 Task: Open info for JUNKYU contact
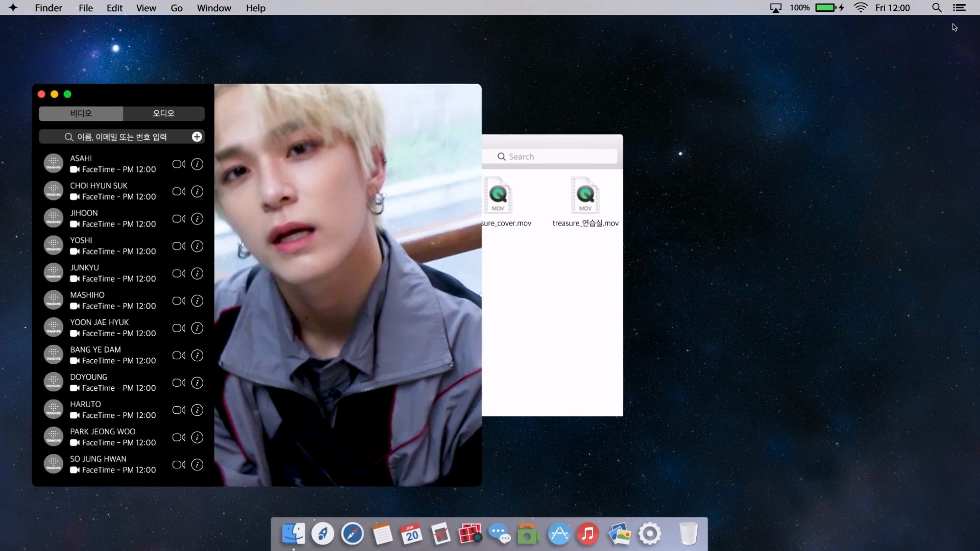tap(197, 273)
